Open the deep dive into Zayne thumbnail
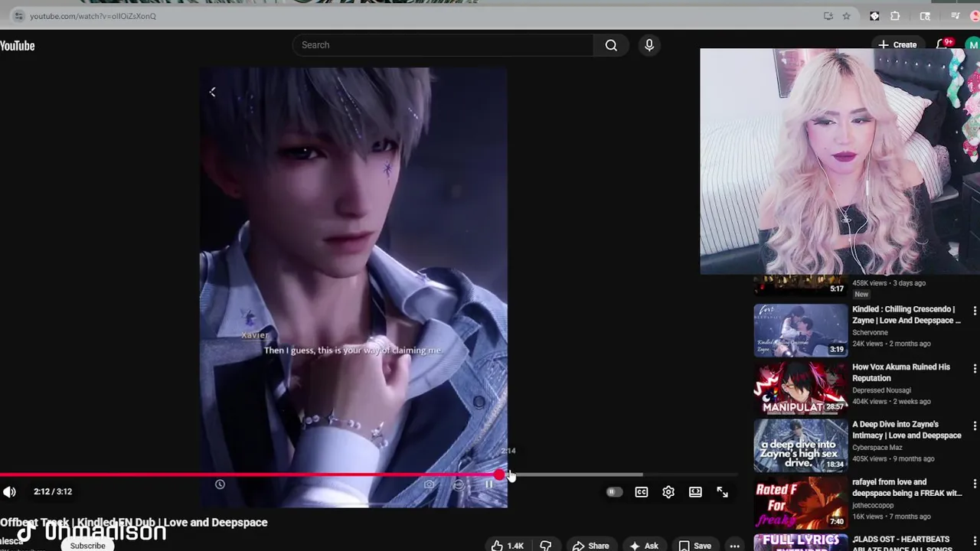 pos(801,446)
